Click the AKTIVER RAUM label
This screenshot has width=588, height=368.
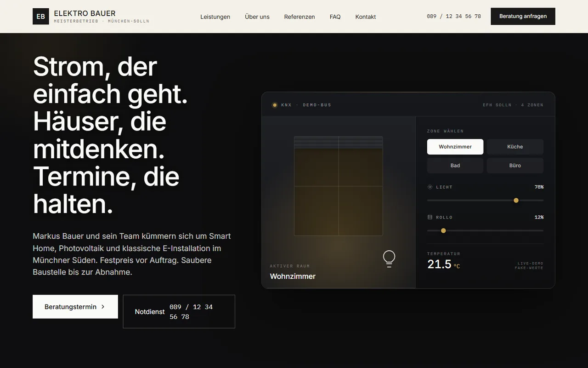(x=290, y=266)
